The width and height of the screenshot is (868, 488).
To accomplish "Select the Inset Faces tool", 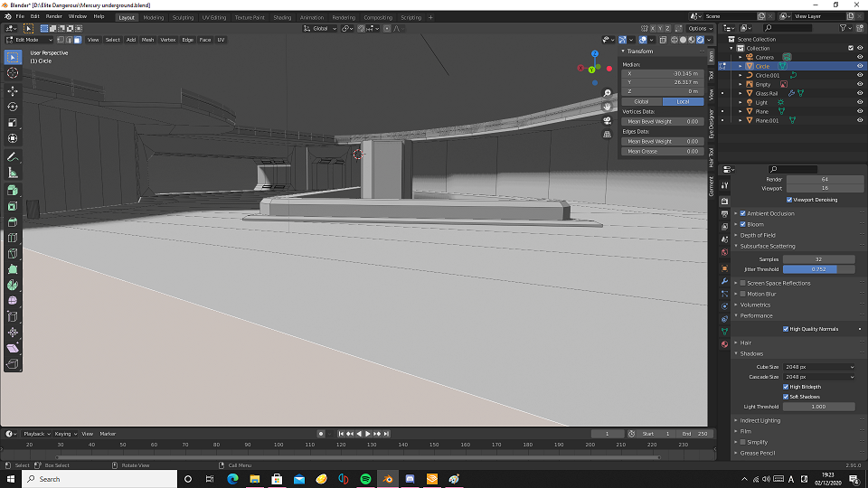I will coord(13,206).
